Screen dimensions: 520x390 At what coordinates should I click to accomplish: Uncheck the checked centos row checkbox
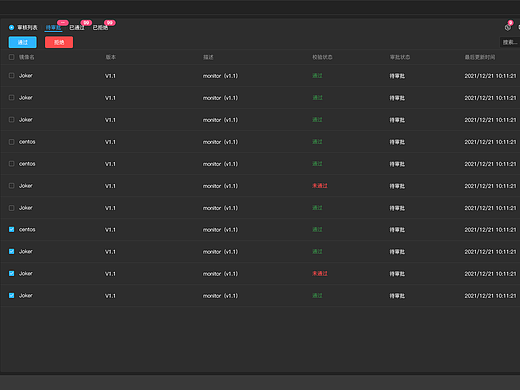point(11,229)
